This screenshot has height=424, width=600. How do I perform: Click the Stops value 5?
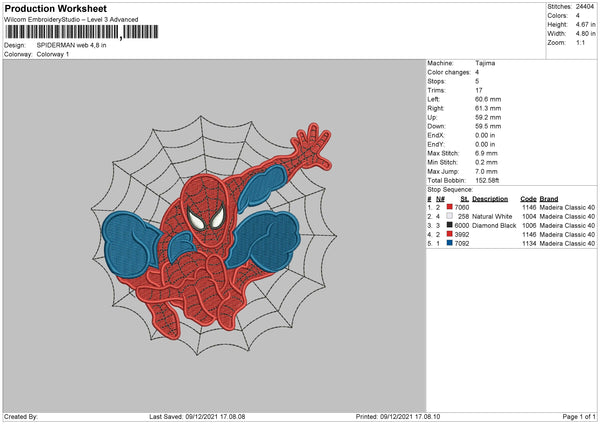click(477, 81)
